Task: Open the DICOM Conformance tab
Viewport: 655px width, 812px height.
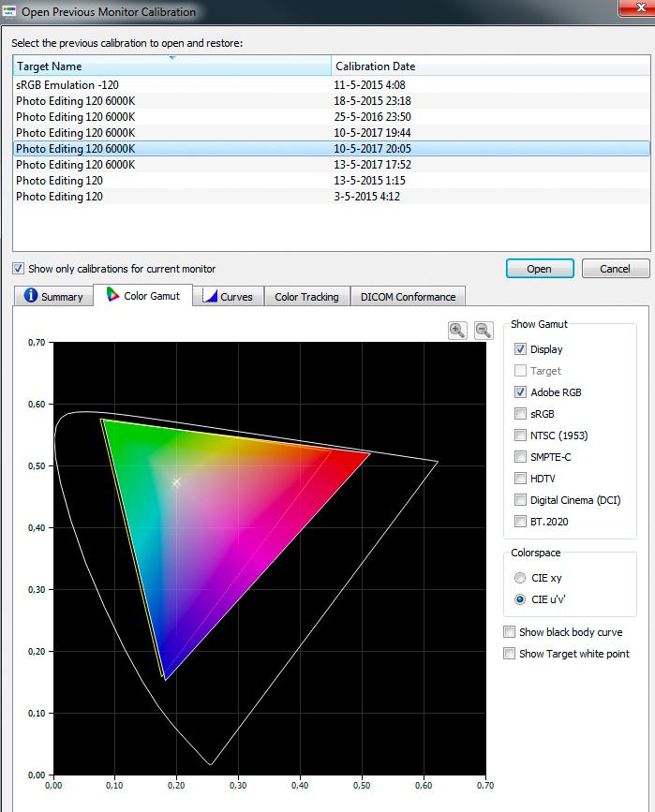Action: coord(408,296)
